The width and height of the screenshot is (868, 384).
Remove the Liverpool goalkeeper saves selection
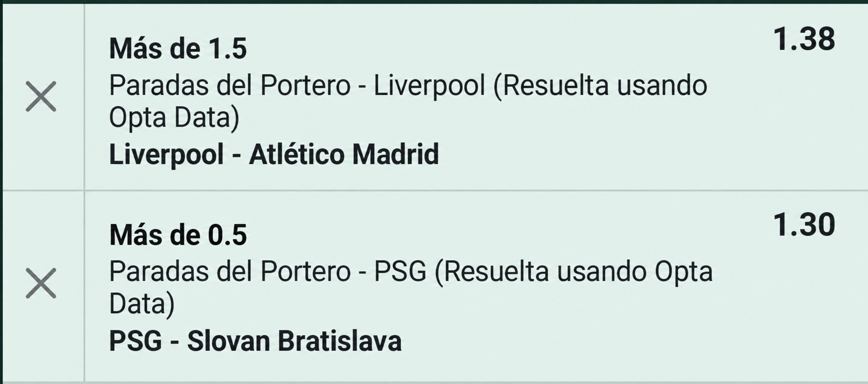[41, 97]
